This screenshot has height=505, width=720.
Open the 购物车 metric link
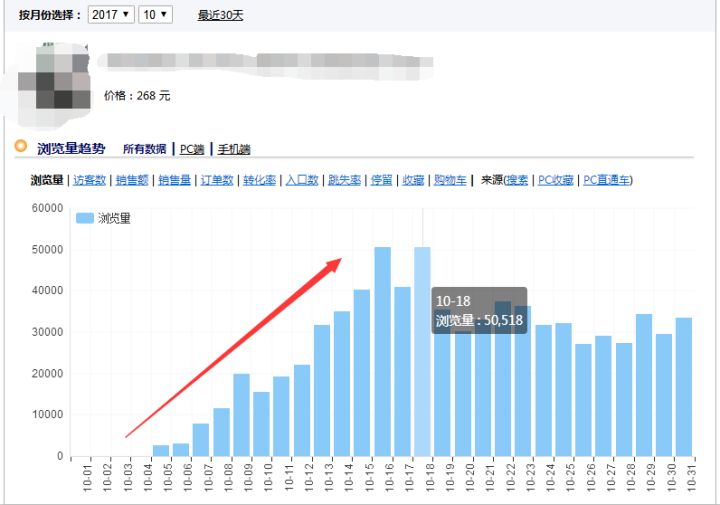(x=449, y=180)
